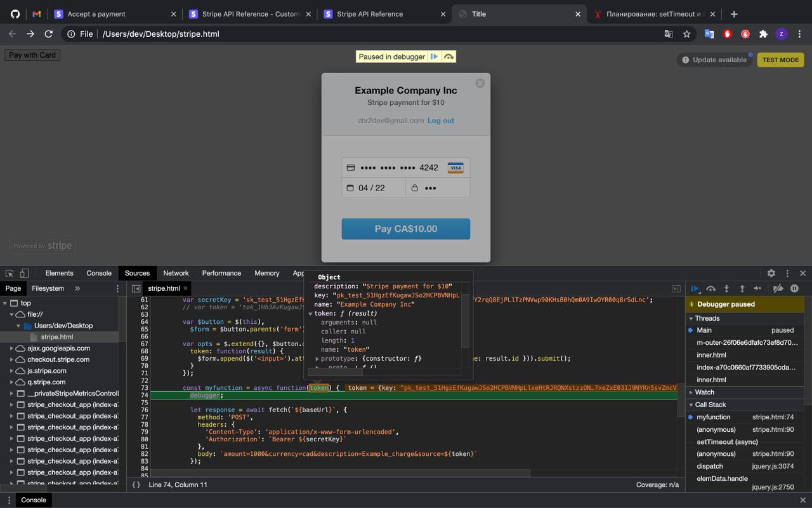The height and width of the screenshot is (508, 812).
Task: Click the expiry date field 04 / 22
Action: [x=374, y=188]
